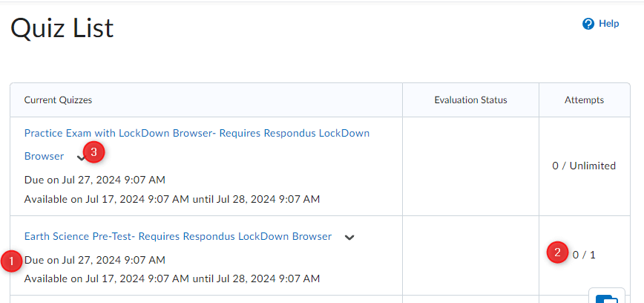Click the Earth Science Pre-Test availability line
This screenshot has height=303, width=644.
tap(171, 279)
